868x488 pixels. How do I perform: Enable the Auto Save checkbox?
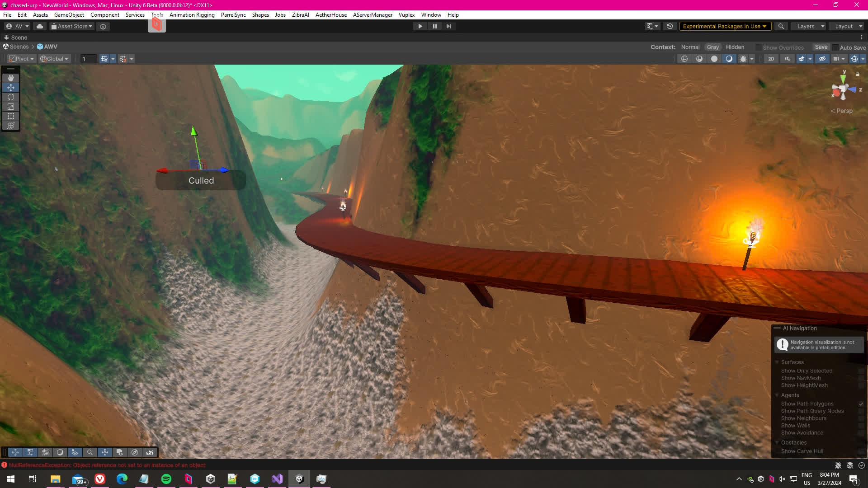pyautogui.click(x=835, y=47)
